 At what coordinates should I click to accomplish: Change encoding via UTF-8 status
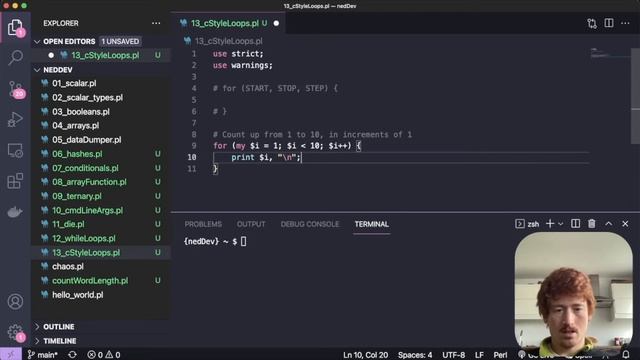coord(453,355)
